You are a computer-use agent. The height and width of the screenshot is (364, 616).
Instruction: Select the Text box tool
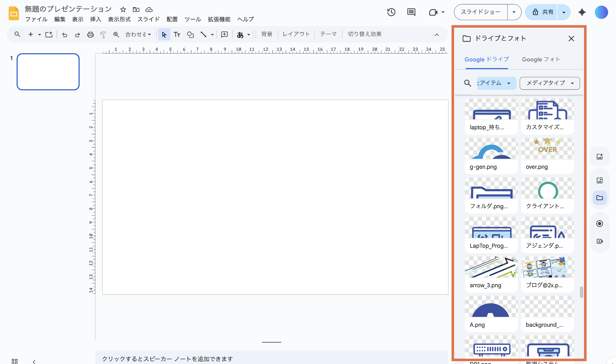tap(177, 35)
